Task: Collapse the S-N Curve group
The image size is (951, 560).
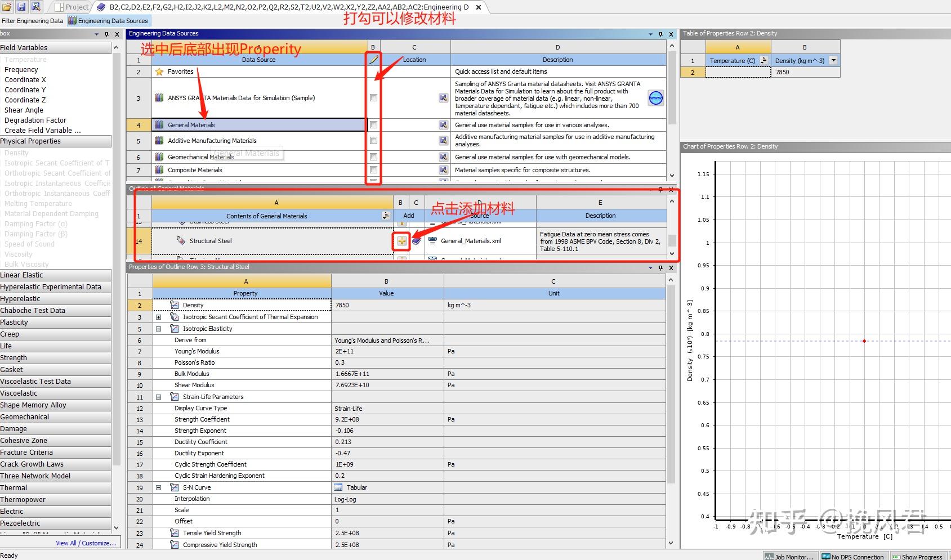Action: [159, 487]
